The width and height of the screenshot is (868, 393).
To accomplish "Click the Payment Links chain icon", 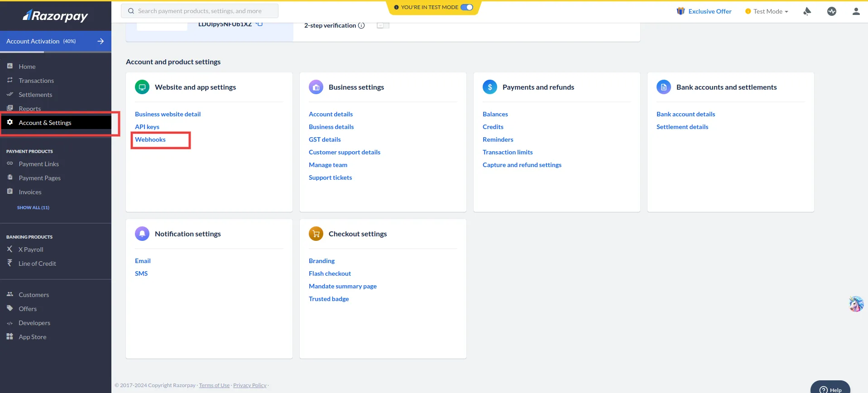I will click(10, 163).
